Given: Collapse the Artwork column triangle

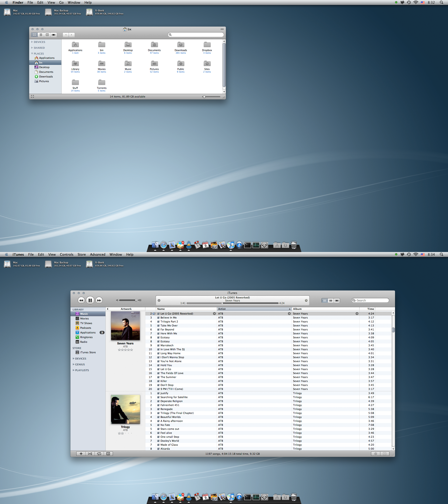Looking at the screenshot, I should [108, 309].
